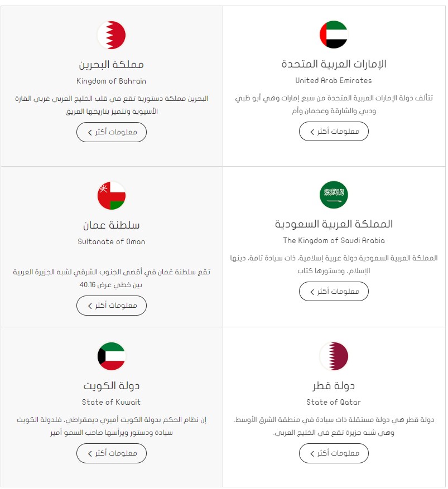This screenshot has width=448, height=489.
Task: Click the Kuwait flag icon
Action: pyautogui.click(x=112, y=356)
